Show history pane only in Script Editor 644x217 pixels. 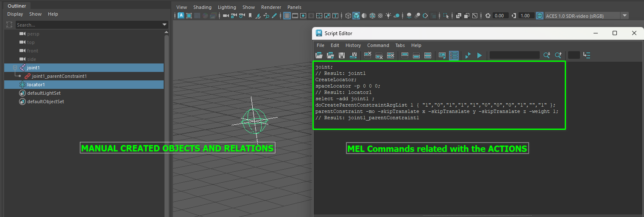tap(404, 55)
